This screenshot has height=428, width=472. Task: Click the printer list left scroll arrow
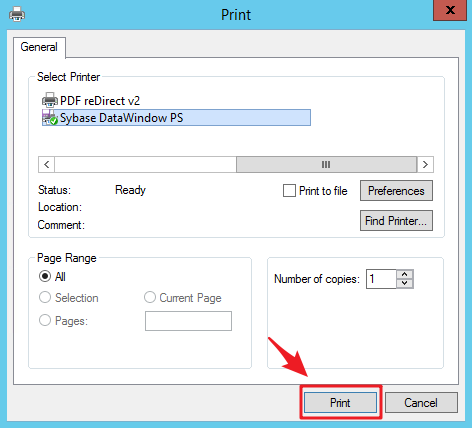(47, 164)
